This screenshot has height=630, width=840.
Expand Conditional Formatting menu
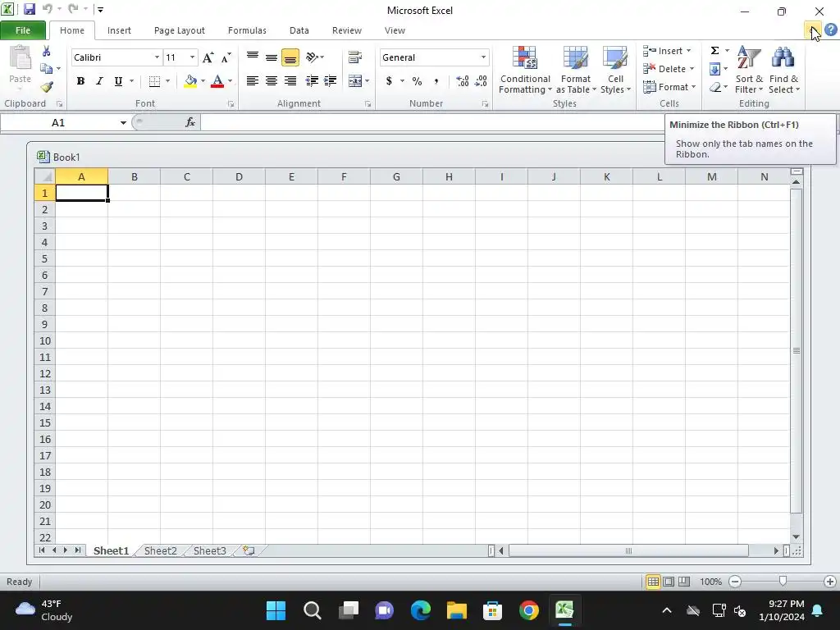pos(525,71)
